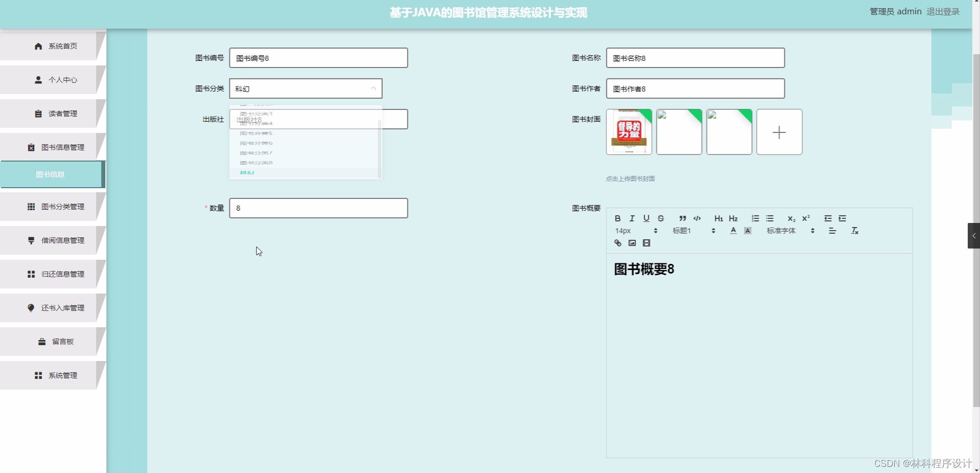Insert a blockquote in editor

pos(683,218)
